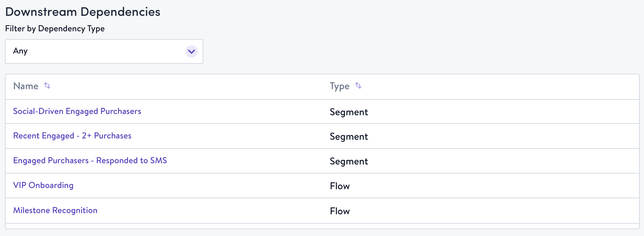The height and width of the screenshot is (236, 644).
Task: Click Segment type of Responded to SMS row
Action: (349, 161)
